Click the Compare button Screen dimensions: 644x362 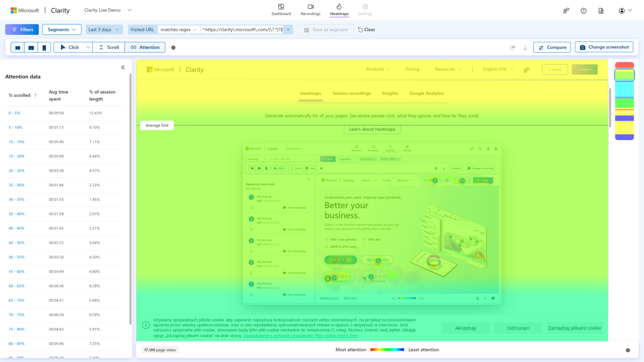point(552,47)
